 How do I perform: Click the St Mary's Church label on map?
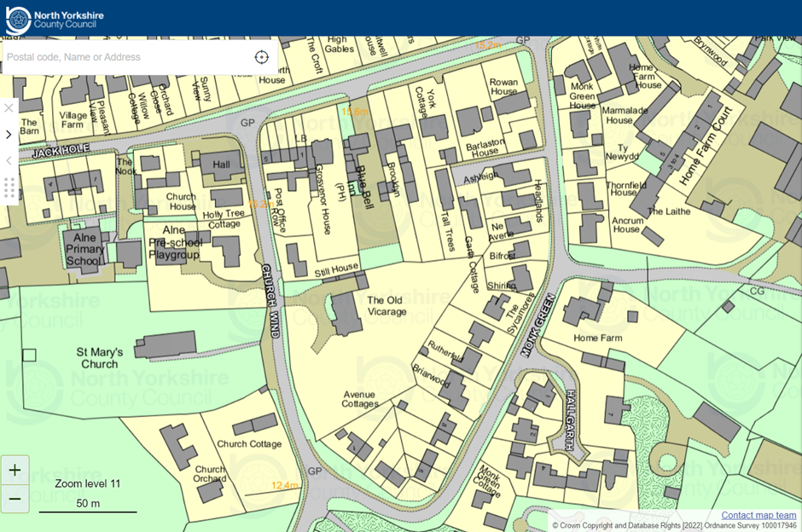coord(100,358)
